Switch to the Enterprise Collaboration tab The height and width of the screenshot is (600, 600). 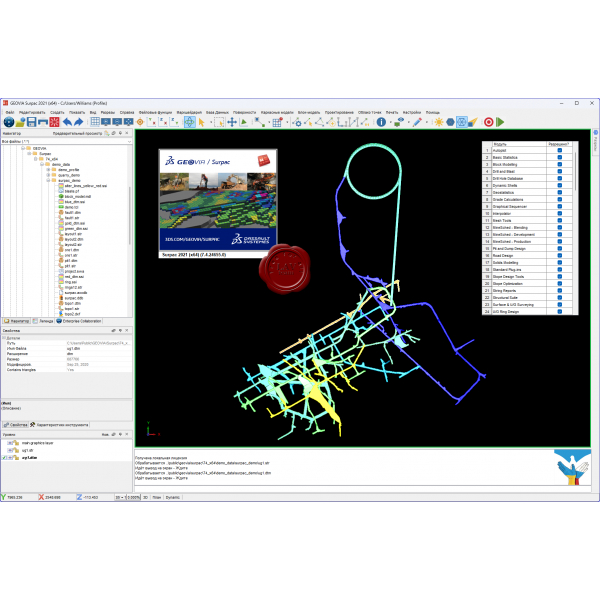tap(79, 321)
